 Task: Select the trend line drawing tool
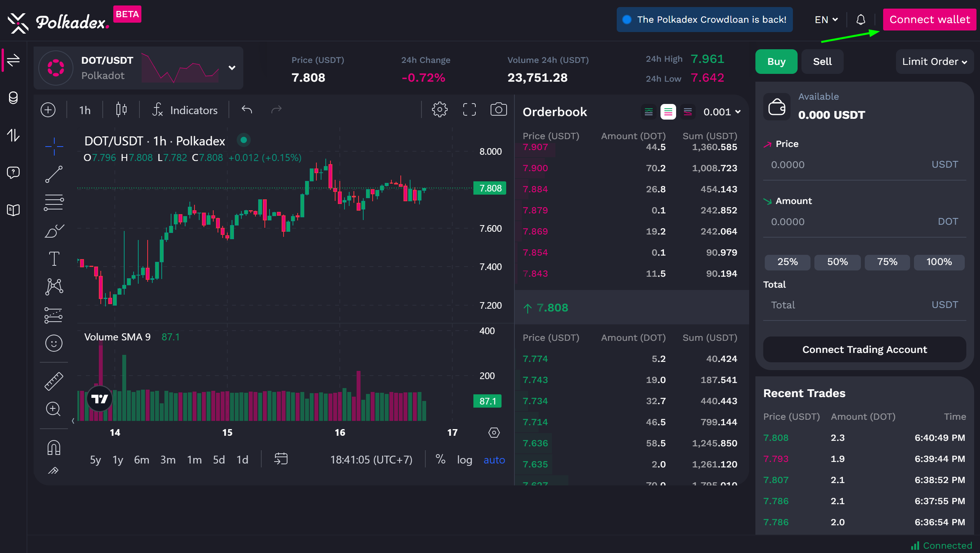[54, 174]
